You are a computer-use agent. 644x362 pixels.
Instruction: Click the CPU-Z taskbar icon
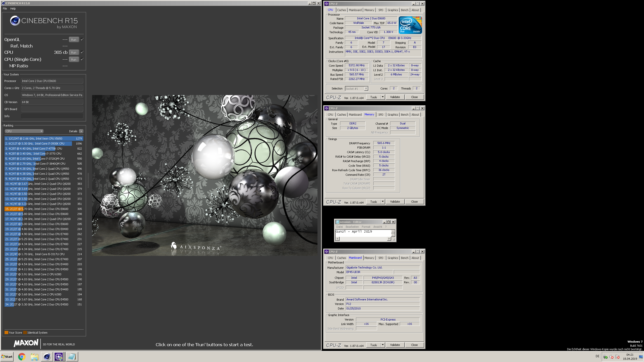point(59,356)
